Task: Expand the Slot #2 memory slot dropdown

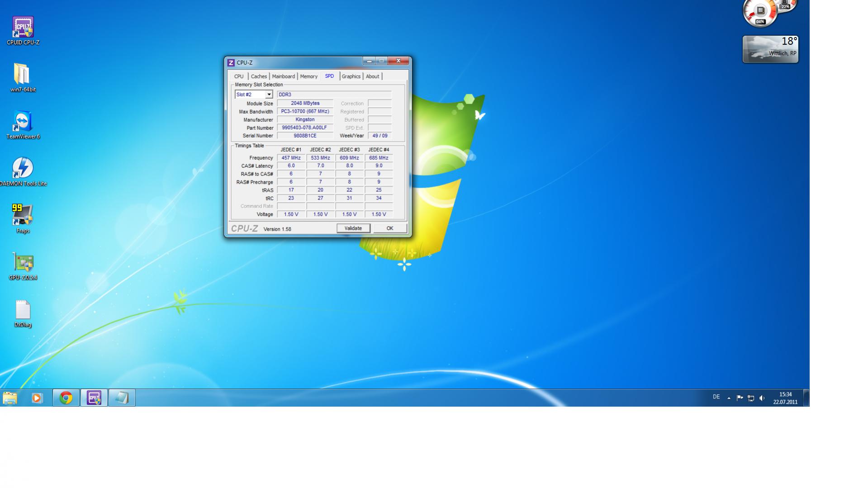Action: point(269,95)
